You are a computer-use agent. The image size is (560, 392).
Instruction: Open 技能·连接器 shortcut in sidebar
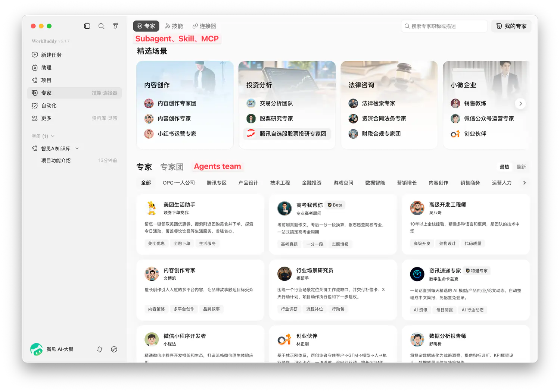click(x=105, y=93)
